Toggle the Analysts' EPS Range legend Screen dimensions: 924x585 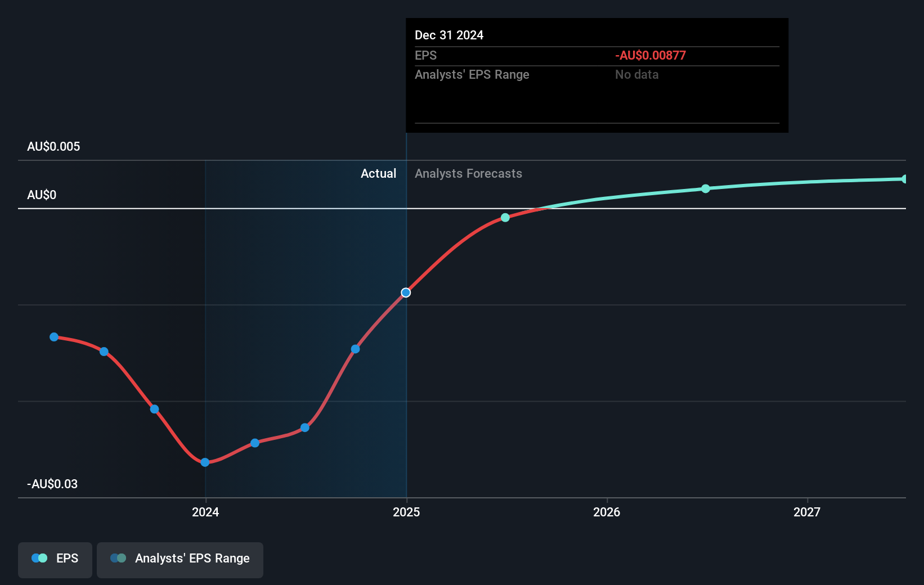[x=180, y=560]
